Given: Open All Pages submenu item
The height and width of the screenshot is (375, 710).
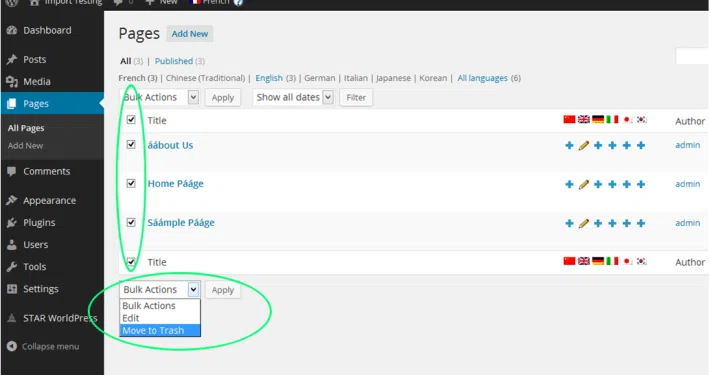Looking at the screenshot, I should (x=26, y=128).
